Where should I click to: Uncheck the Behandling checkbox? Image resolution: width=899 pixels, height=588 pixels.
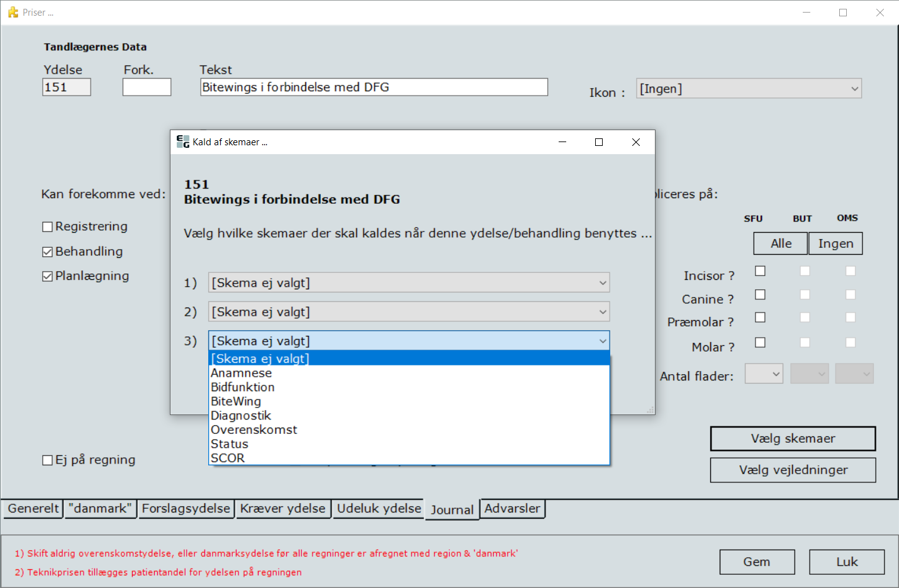tap(47, 252)
